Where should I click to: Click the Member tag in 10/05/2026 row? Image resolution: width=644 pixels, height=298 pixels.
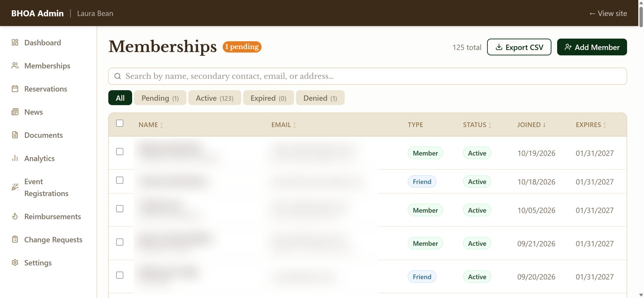coord(425,210)
